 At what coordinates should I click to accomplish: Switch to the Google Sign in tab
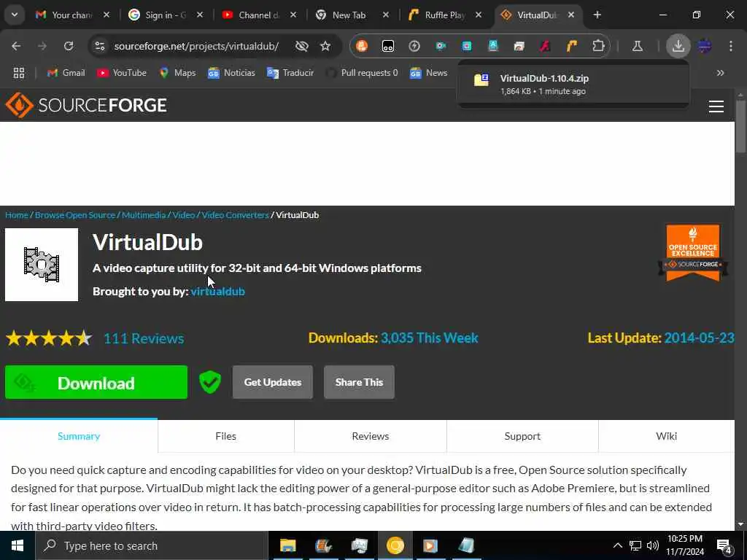pyautogui.click(x=164, y=15)
